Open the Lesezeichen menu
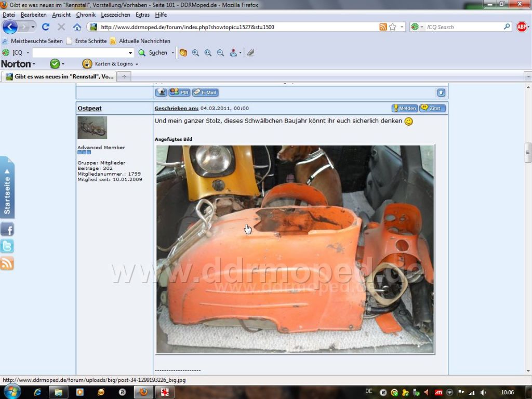Image resolution: width=532 pixels, height=399 pixels. [x=115, y=15]
